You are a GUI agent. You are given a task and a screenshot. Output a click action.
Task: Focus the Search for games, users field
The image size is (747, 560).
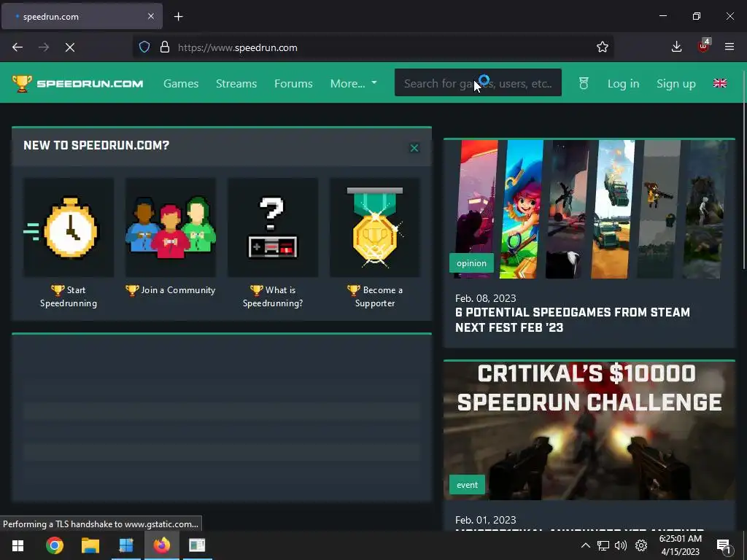click(478, 83)
